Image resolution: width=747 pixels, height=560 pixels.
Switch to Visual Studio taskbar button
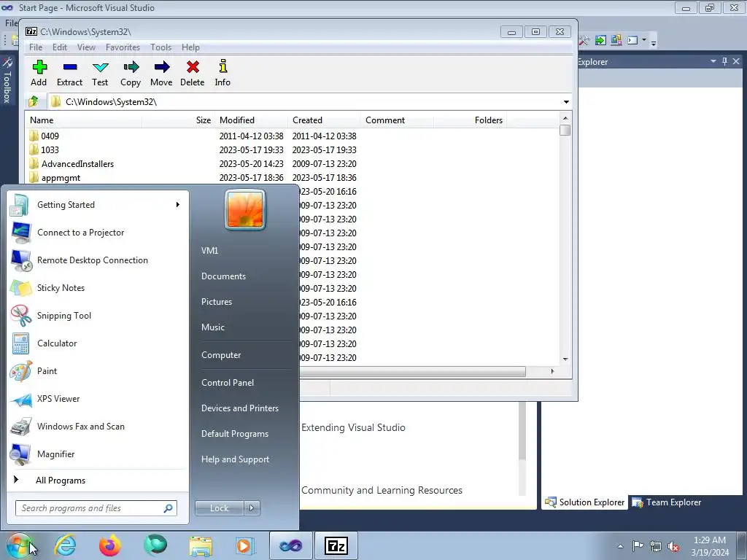(x=290, y=545)
